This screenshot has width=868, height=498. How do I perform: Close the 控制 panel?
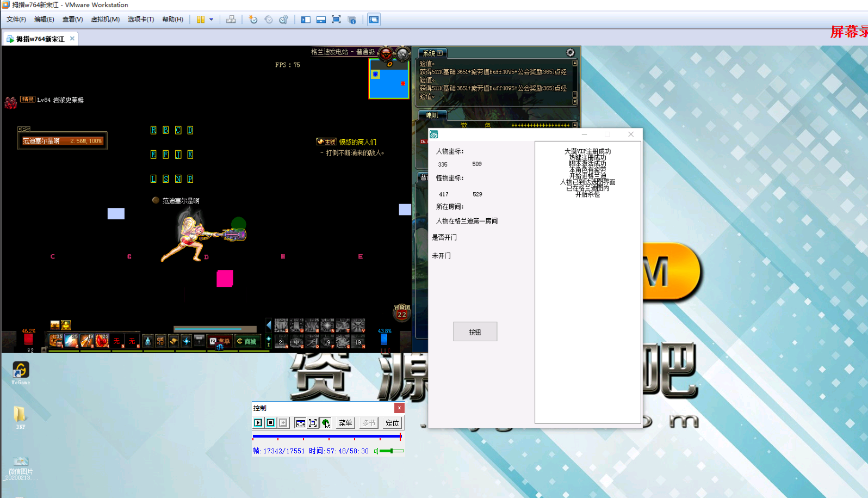(399, 408)
